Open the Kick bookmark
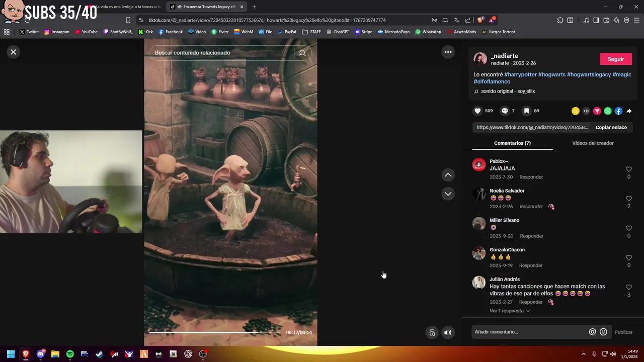Screen dimensions: 644x362 click(145, 32)
